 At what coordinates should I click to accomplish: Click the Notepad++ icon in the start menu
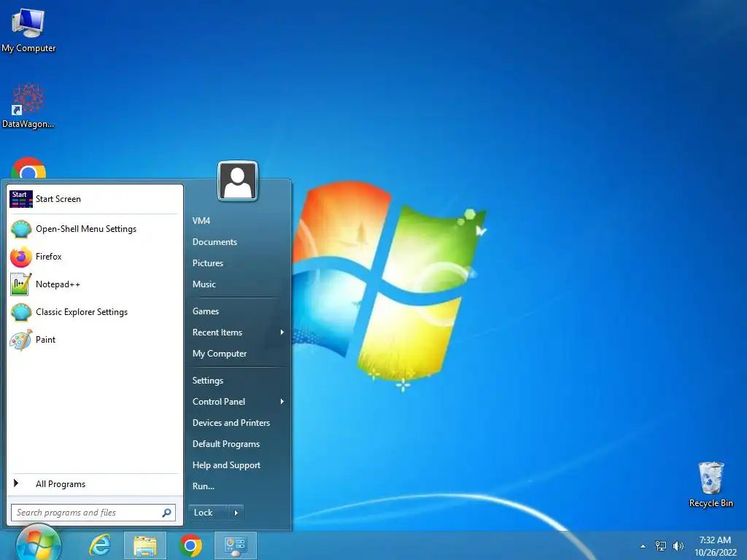pyautogui.click(x=21, y=284)
